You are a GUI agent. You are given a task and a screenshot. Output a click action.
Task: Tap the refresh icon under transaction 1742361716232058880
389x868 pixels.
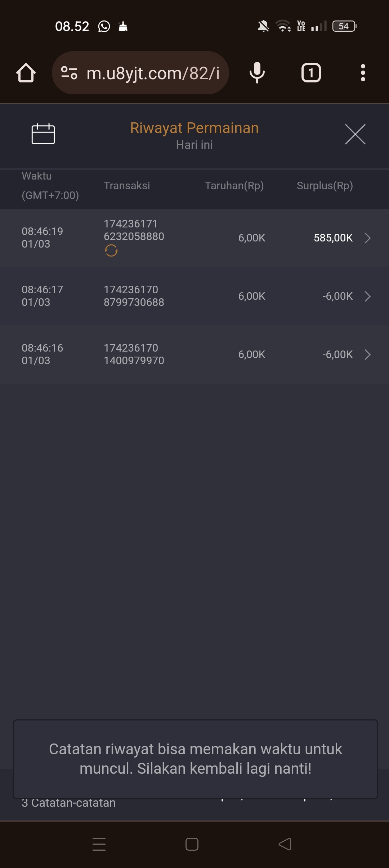tap(111, 250)
